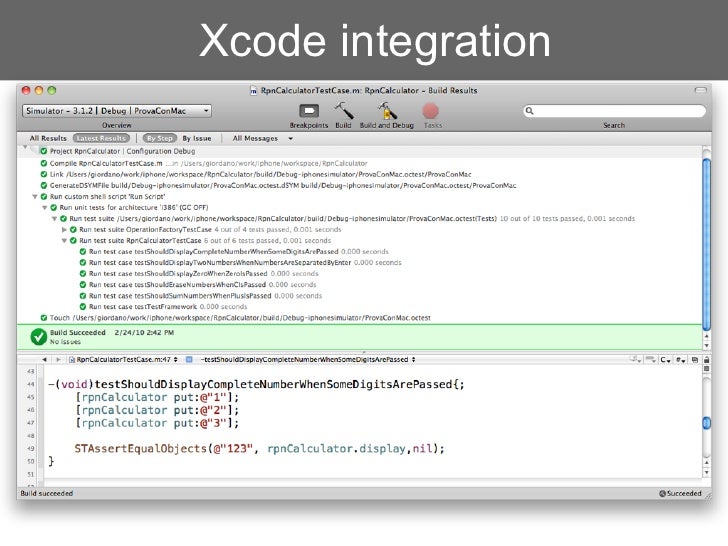Select the Touch ProvaConMac.octest row text
The height and width of the screenshot is (546, 728).
click(240, 318)
